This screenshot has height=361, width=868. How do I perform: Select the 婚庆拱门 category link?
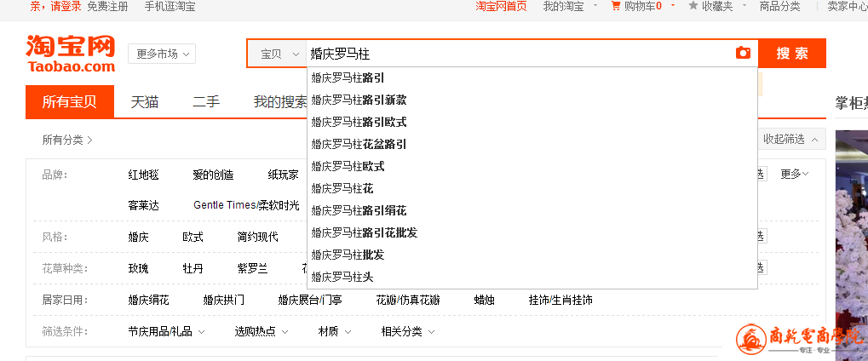coord(223,300)
